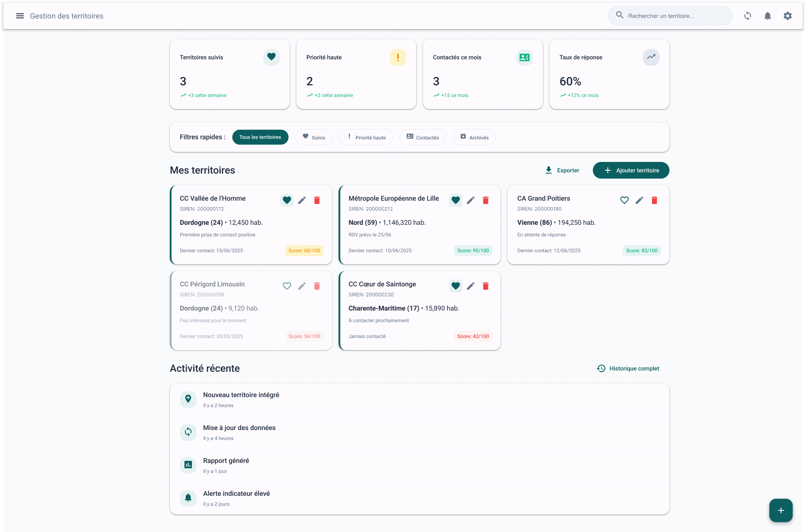This screenshot has width=806, height=532.
Task: Toggle favorite heart on CC Périgord Limousin
Action: coord(287,286)
